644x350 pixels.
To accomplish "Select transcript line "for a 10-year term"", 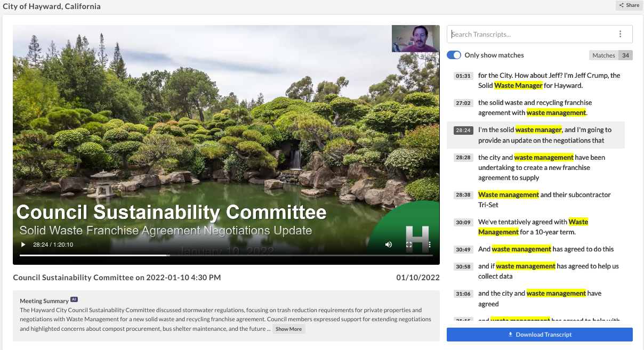I will click(533, 227).
